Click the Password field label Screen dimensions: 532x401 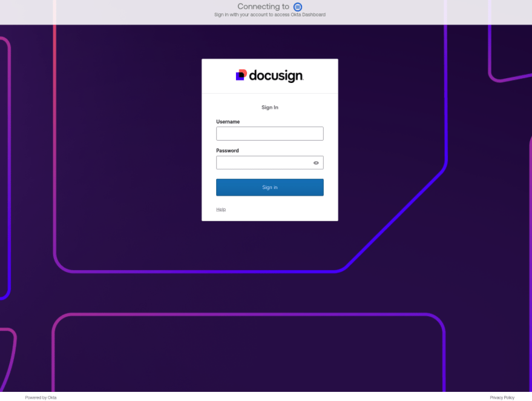227,151
